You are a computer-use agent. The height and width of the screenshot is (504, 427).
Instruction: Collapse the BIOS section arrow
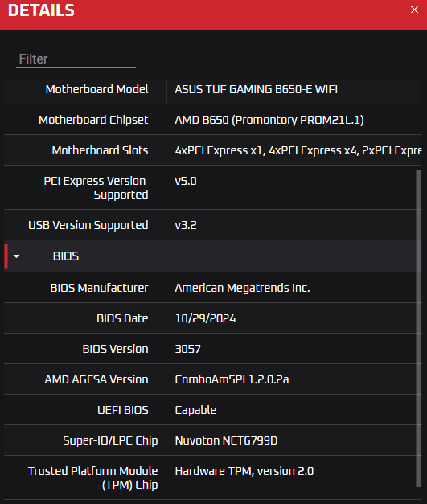pyautogui.click(x=16, y=256)
